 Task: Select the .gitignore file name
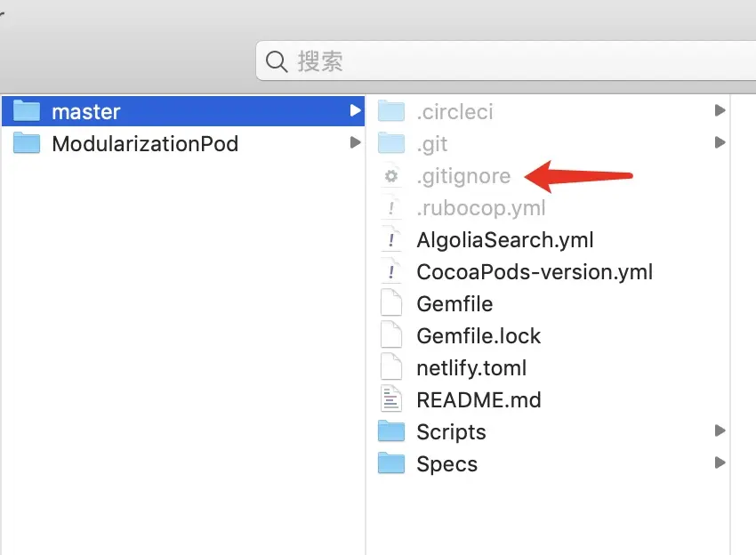coord(463,176)
